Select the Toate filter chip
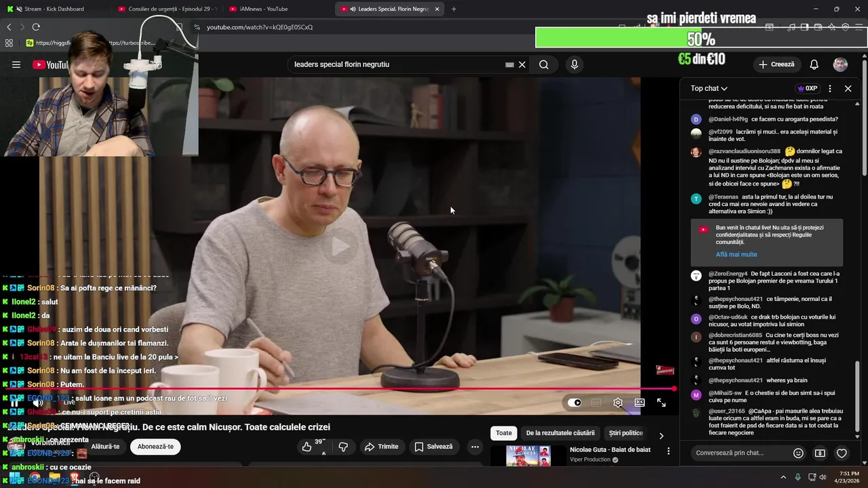 [504, 433]
